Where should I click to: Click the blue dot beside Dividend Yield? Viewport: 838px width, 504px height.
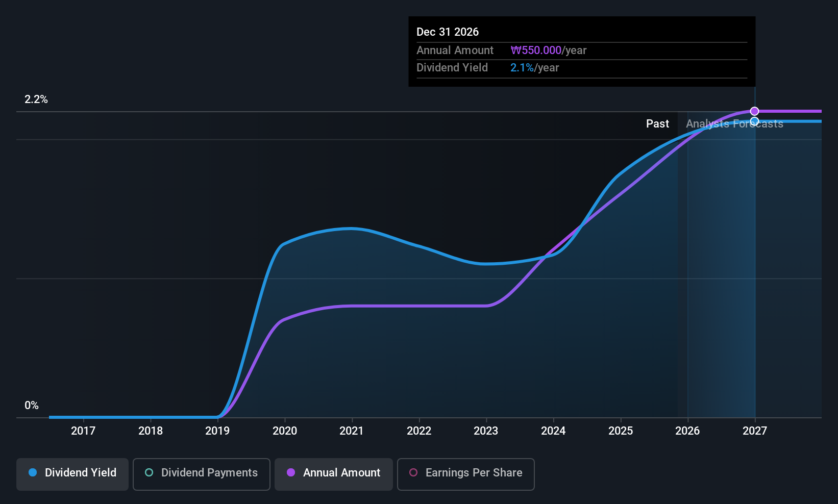(x=33, y=473)
